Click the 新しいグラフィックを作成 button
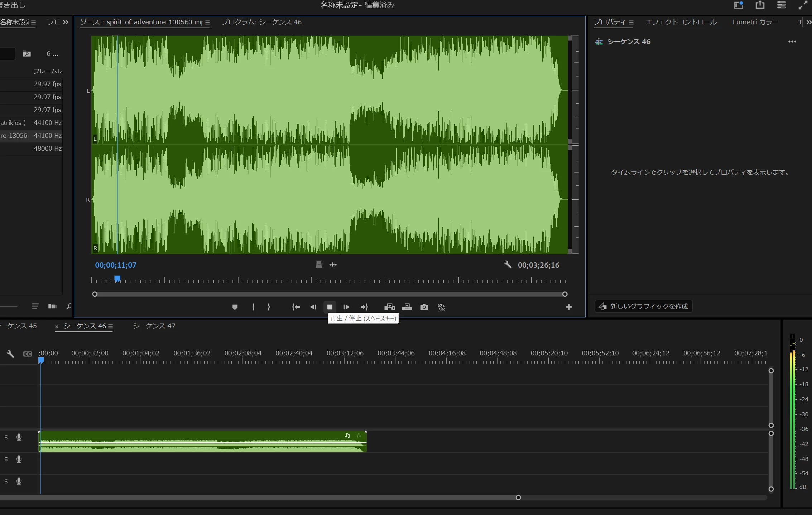The height and width of the screenshot is (515, 812). click(x=644, y=306)
